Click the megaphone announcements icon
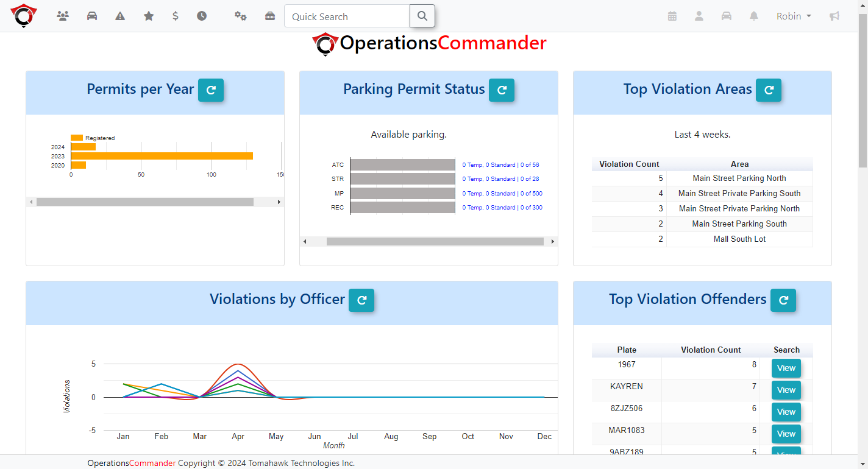 [834, 16]
